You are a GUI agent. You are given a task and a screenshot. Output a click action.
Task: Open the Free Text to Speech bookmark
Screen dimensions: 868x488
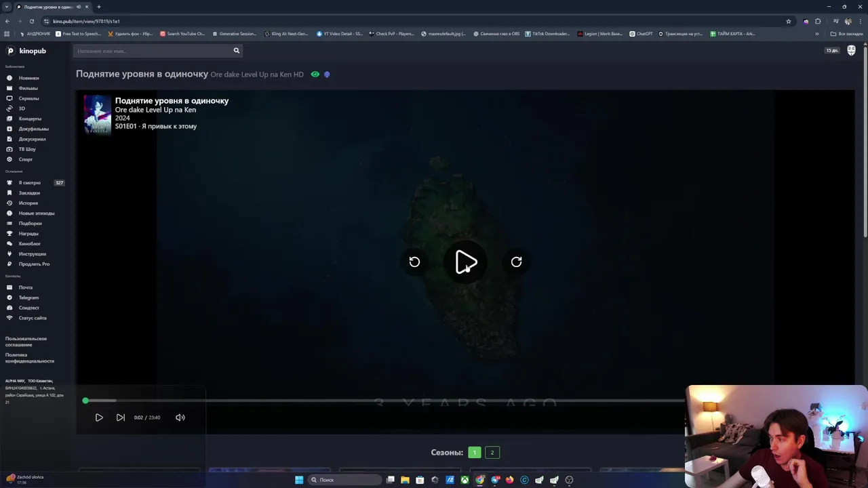78,34
